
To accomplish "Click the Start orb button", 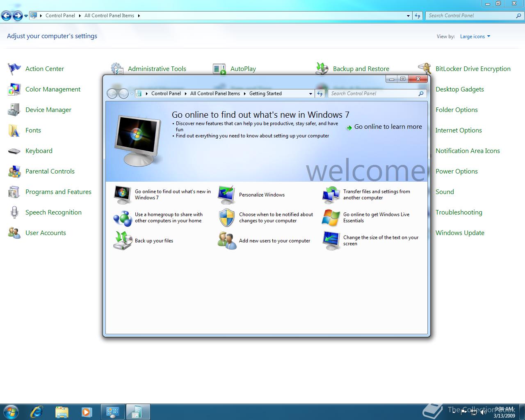I will click(x=11, y=412).
